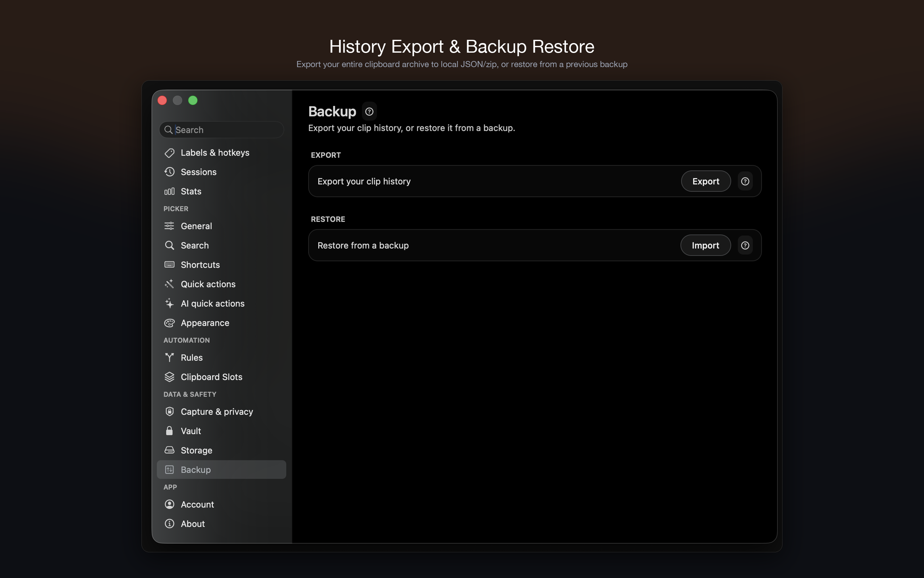924x578 pixels.
Task: Open Capture & privacy settings
Action: tap(221, 412)
